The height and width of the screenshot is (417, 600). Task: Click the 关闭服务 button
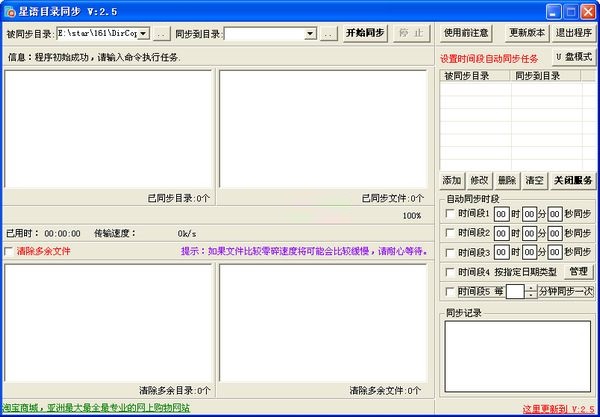(573, 181)
